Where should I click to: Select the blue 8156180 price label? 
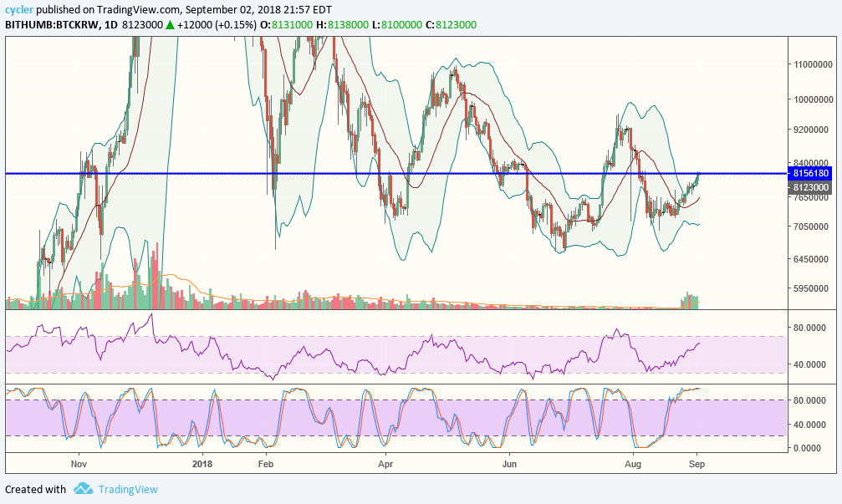(810, 173)
